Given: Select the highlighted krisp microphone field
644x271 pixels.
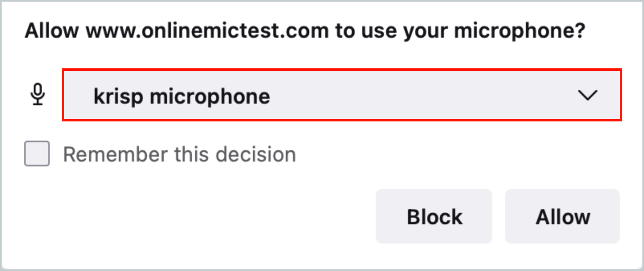Looking at the screenshot, I should point(341,96).
